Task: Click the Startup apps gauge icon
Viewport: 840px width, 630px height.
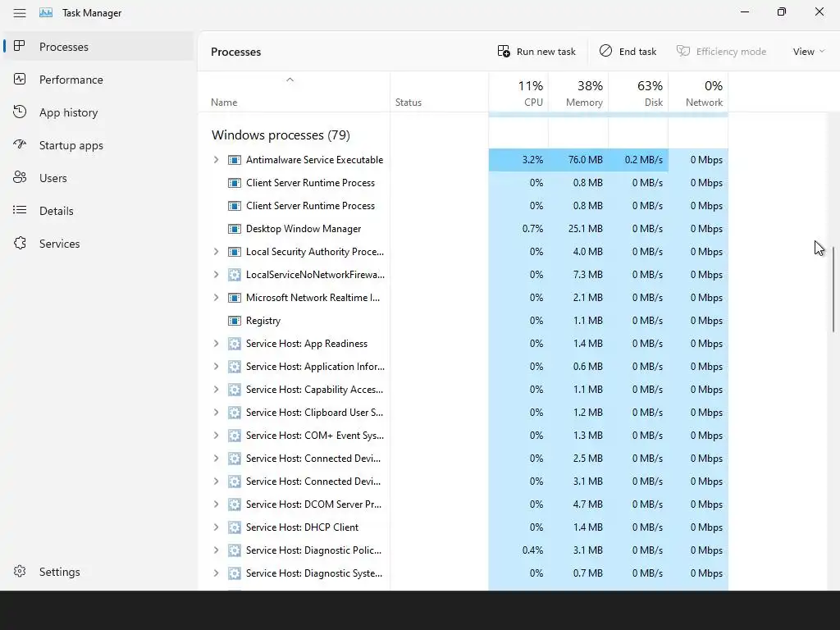Action: pos(20,144)
